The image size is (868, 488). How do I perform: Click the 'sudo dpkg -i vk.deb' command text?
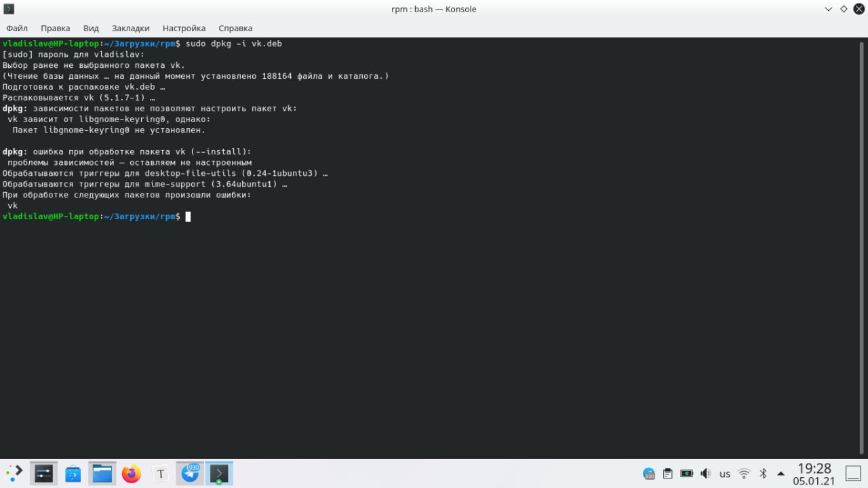point(234,43)
